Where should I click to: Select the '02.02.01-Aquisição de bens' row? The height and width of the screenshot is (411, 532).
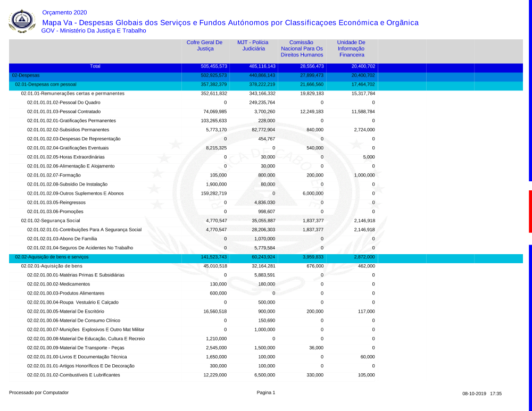tap(52, 266)
